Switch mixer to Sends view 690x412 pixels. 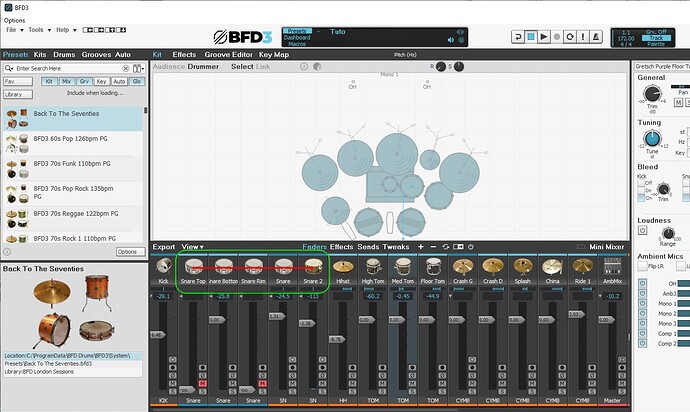pyautogui.click(x=368, y=247)
